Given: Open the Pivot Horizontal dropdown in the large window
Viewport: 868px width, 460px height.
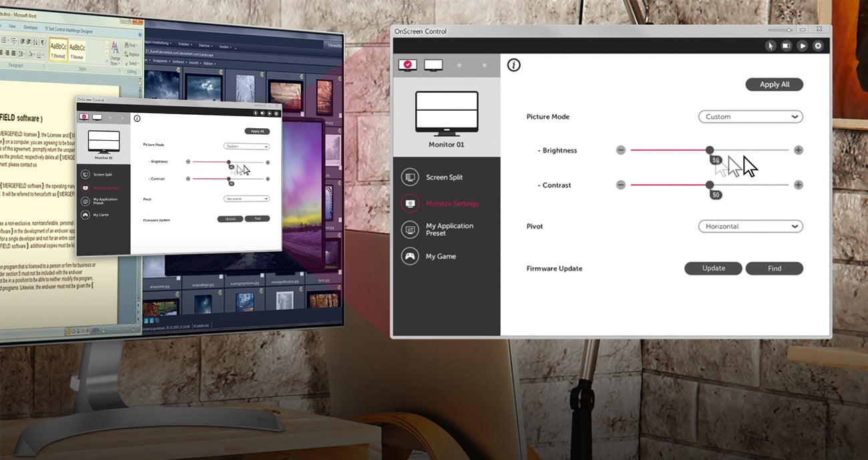Looking at the screenshot, I should [750, 226].
